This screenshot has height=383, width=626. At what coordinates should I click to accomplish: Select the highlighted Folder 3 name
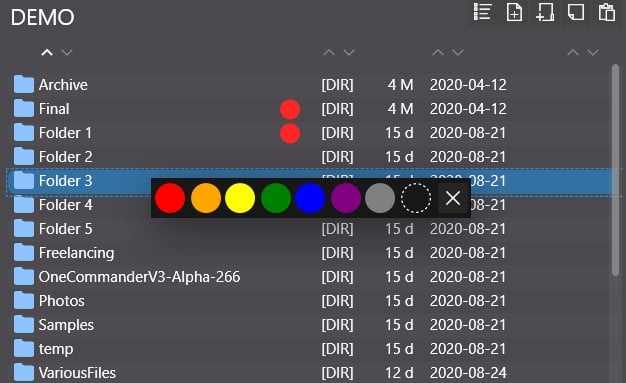65,181
